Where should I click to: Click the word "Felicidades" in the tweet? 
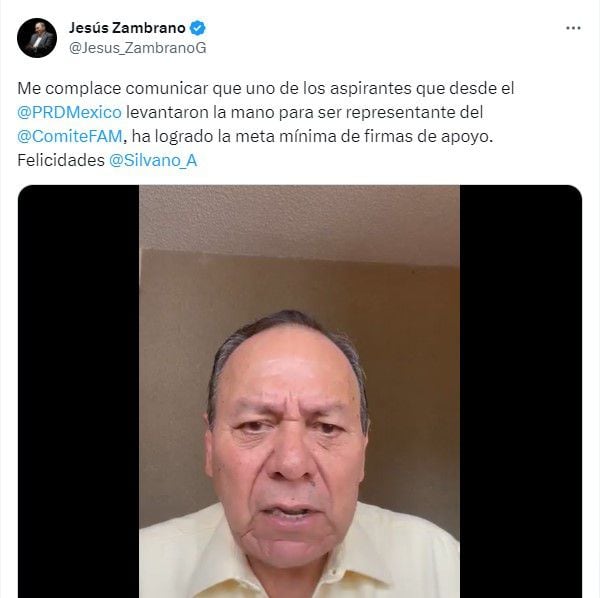pos(61,161)
